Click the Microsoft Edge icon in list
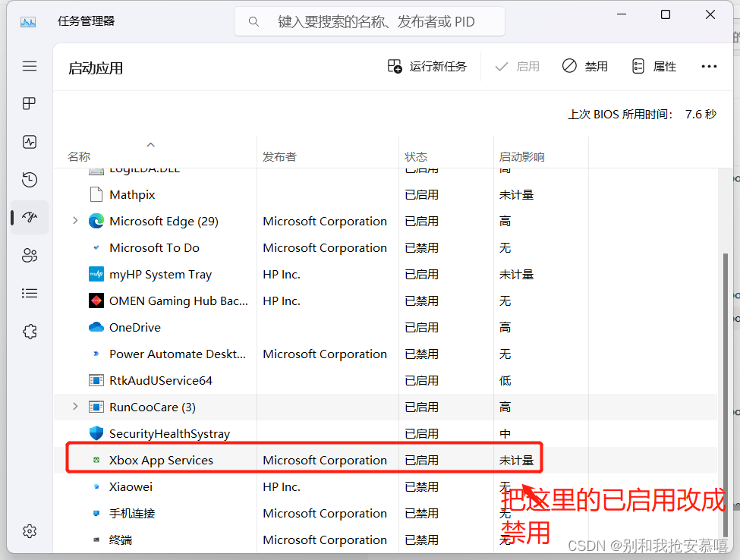This screenshot has height=560, width=740. (x=96, y=222)
